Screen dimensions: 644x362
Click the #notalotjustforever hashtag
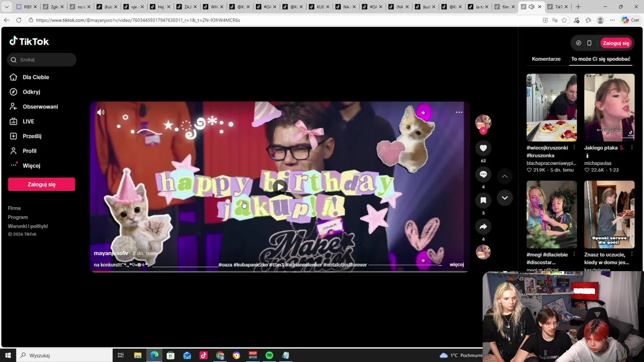(x=345, y=264)
